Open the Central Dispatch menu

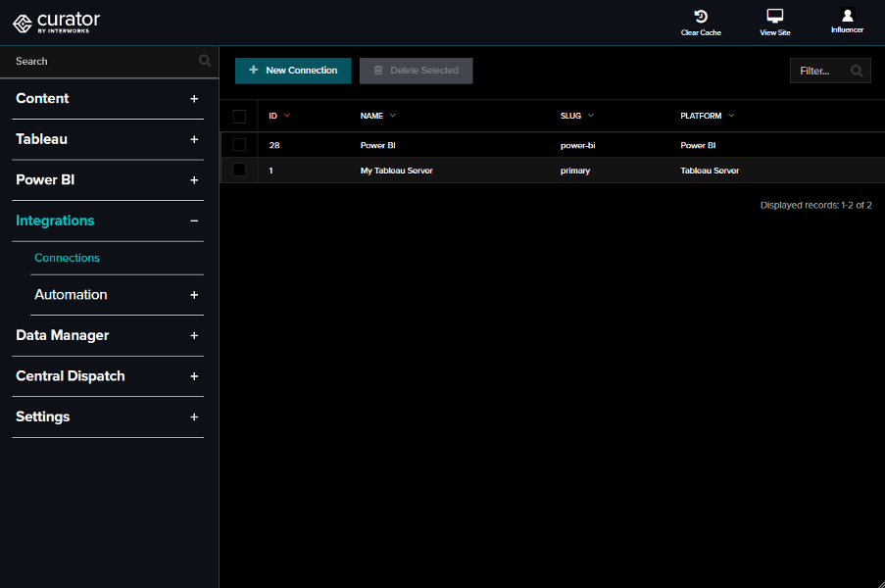point(71,375)
